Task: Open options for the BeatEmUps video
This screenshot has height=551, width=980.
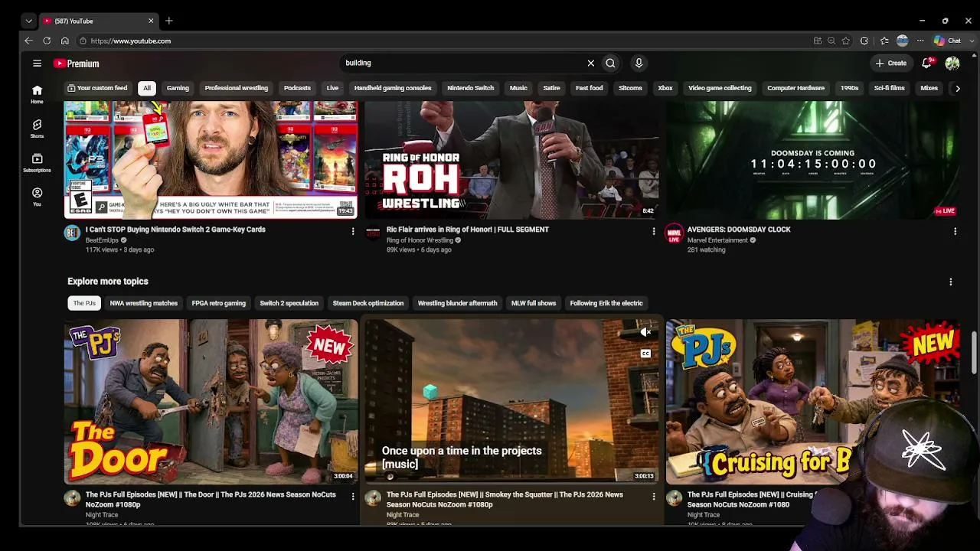Action: coord(353,231)
